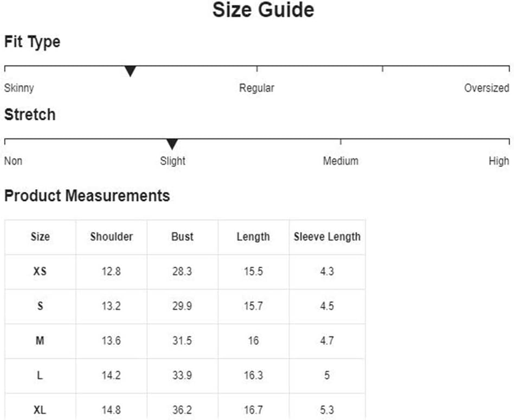Click the Shoulder column header
The width and height of the screenshot is (514, 420).
(x=112, y=236)
